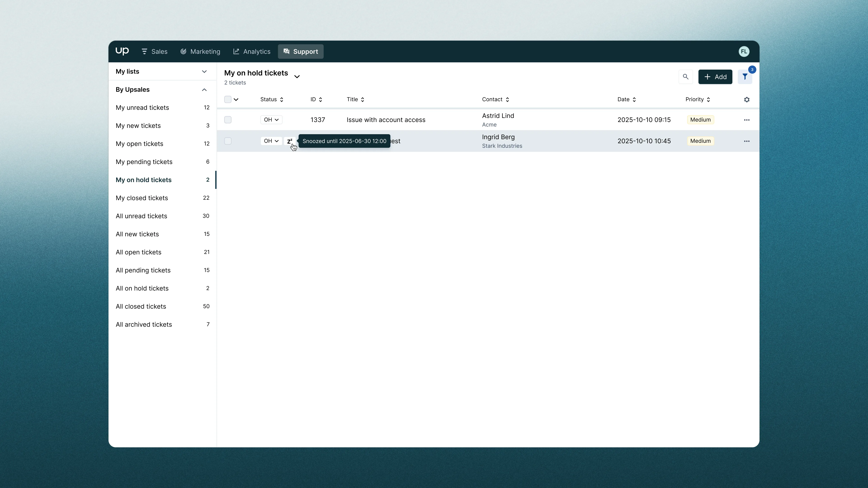Click the Upsales 'up' logo
The image size is (868, 488).
coord(122,51)
